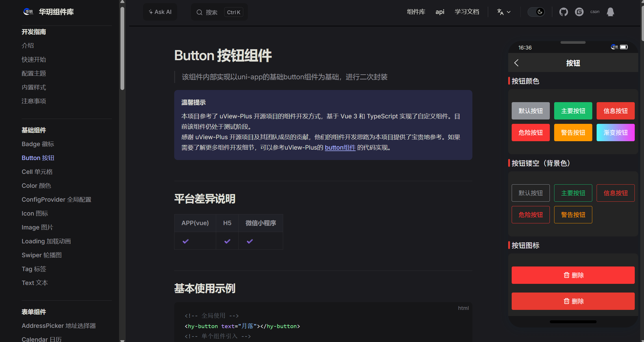Open the GitHub repository icon

pyautogui.click(x=563, y=12)
